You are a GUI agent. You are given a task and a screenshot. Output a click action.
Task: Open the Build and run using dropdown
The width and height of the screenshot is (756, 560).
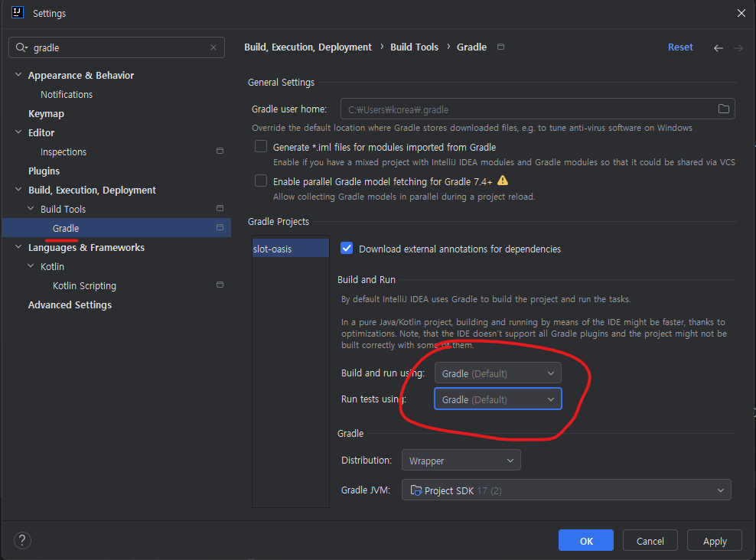(x=498, y=373)
